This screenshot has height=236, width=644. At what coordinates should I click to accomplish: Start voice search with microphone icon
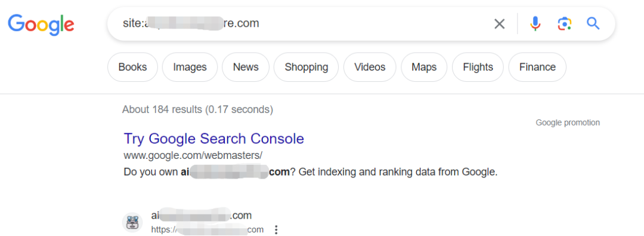[x=535, y=23]
